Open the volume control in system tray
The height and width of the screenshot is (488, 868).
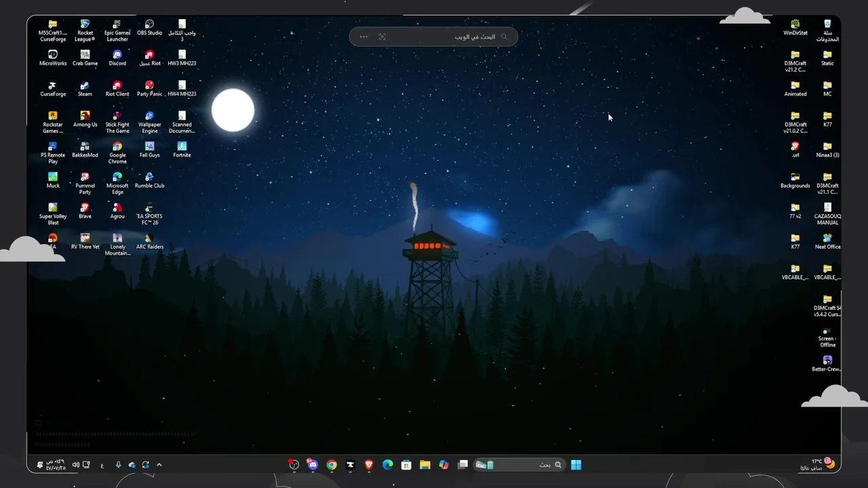[76, 465]
